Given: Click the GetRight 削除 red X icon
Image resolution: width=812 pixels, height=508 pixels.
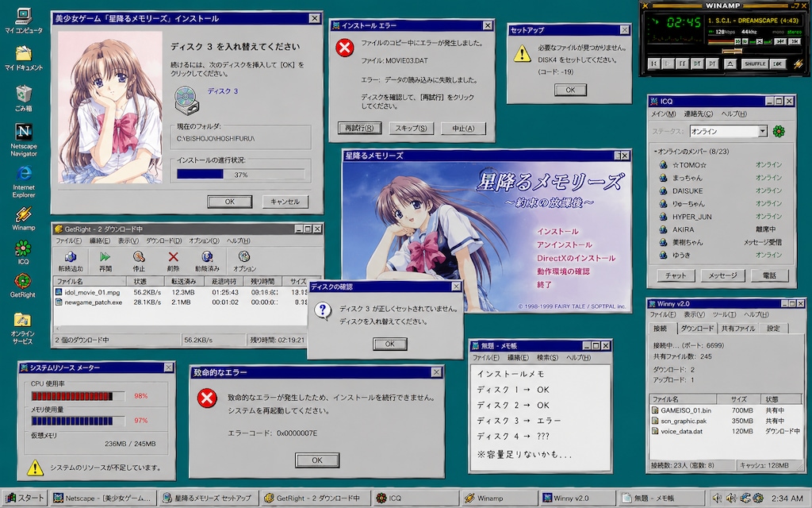Looking at the screenshot, I should (x=173, y=257).
